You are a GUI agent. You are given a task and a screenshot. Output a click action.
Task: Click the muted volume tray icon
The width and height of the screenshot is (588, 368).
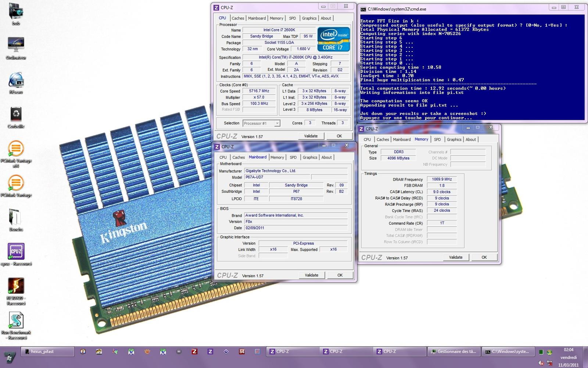(x=542, y=363)
